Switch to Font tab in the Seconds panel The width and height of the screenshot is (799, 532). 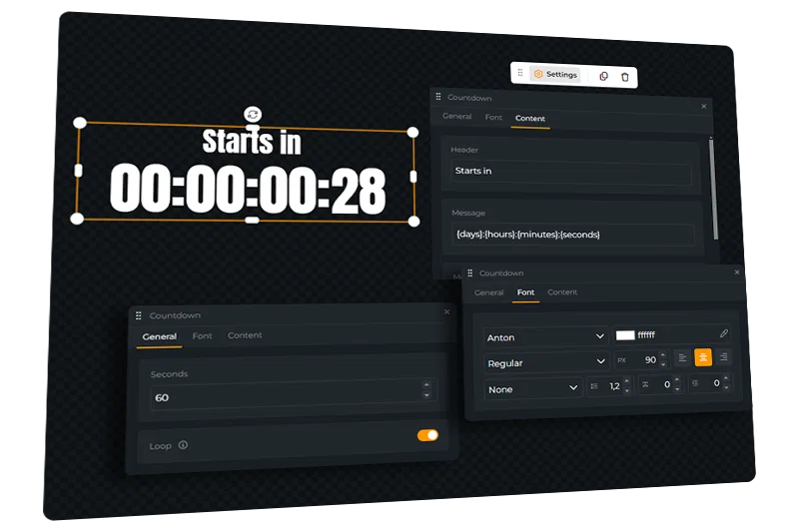click(x=202, y=336)
